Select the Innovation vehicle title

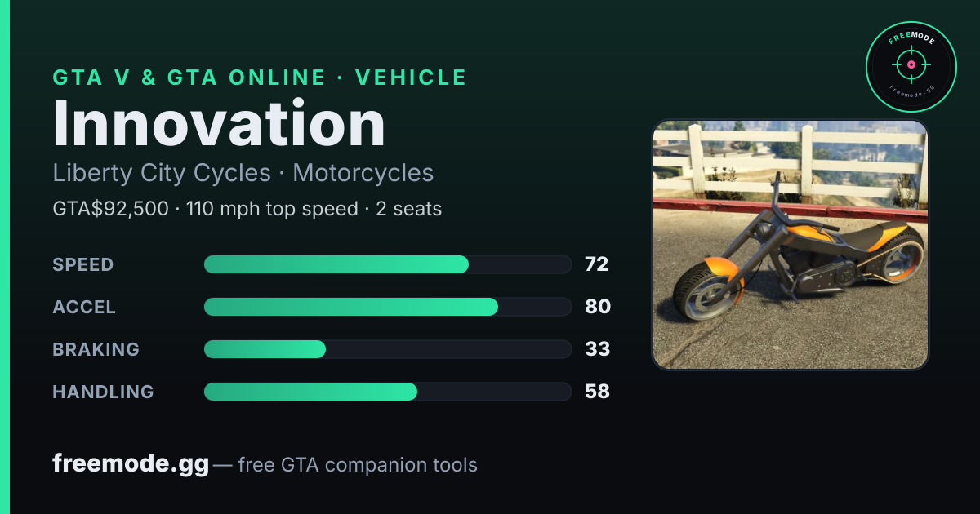(219, 124)
